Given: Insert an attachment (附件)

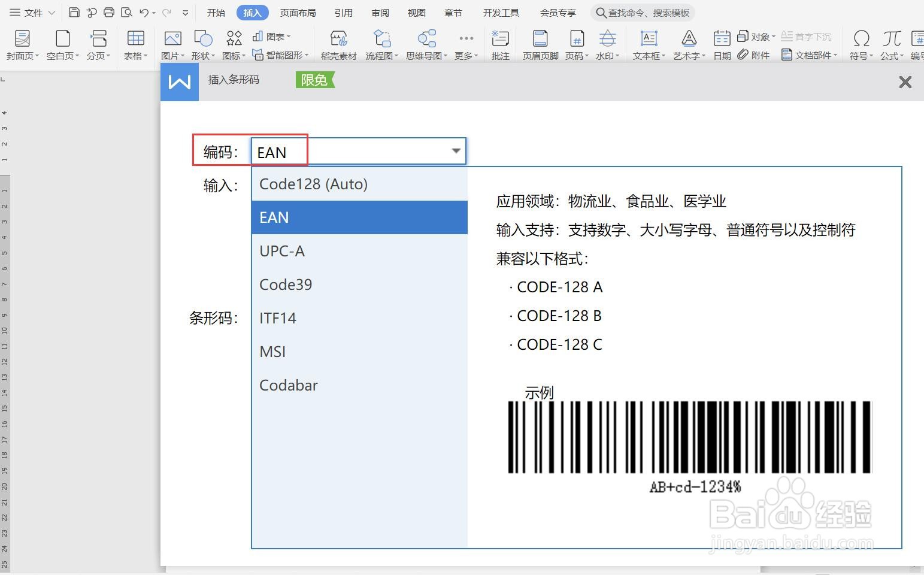Looking at the screenshot, I should tap(753, 55).
